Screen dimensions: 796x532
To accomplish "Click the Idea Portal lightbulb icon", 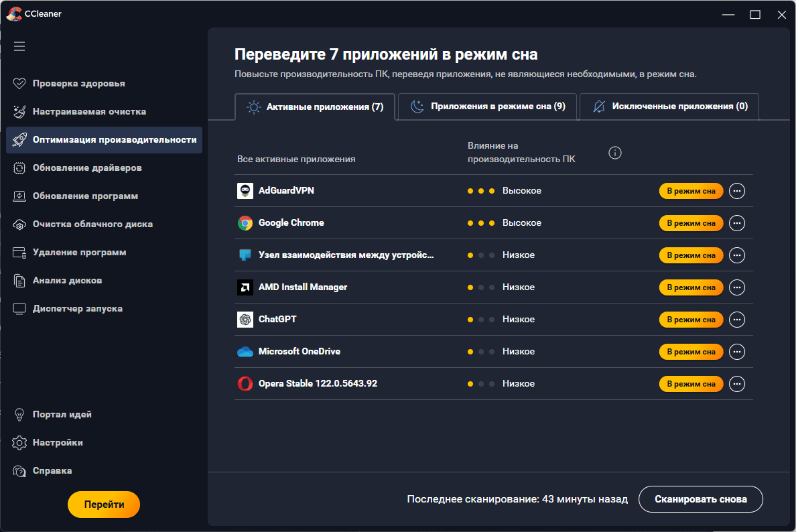I will pos(19,415).
